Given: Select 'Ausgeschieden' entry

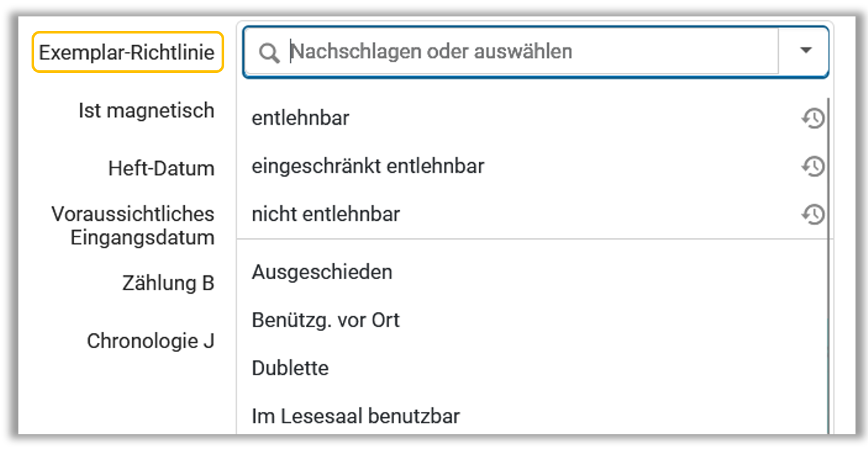Looking at the screenshot, I should [322, 272].
